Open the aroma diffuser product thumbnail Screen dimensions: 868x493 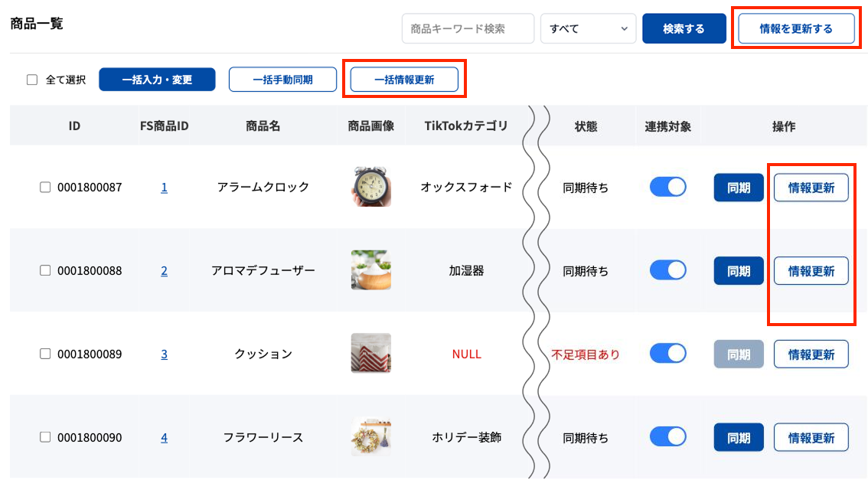371,270
